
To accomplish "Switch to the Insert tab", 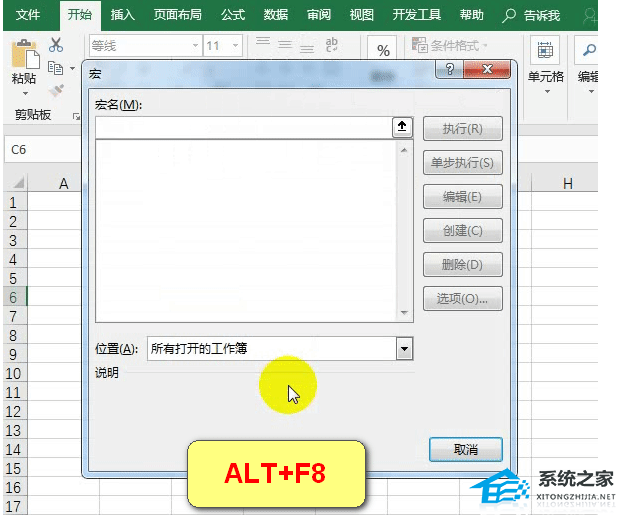I will (x=123, y=15).
